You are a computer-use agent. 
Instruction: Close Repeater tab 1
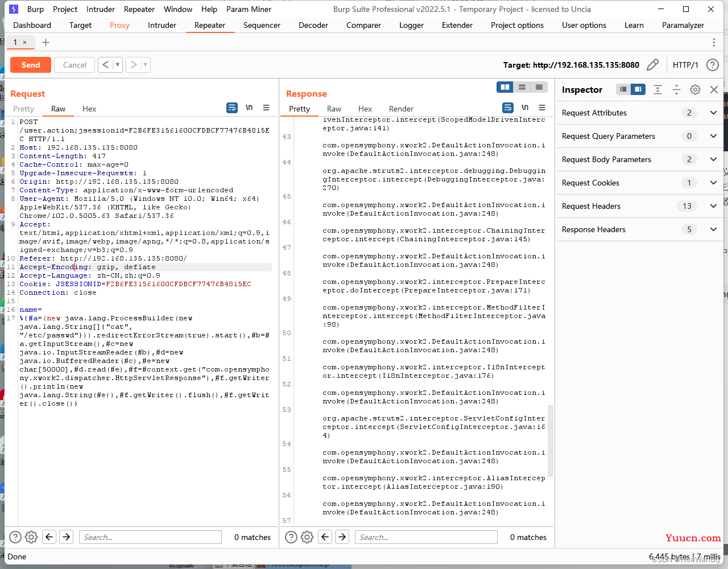pos(24,43)
